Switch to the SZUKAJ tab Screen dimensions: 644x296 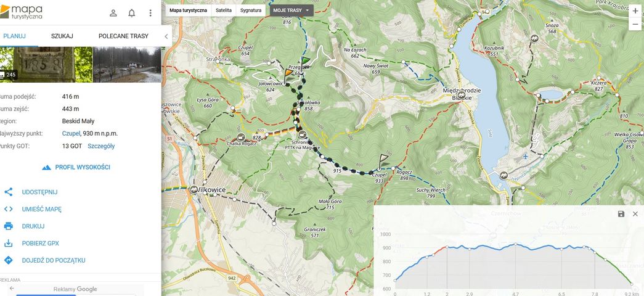[x=62, y=36]
